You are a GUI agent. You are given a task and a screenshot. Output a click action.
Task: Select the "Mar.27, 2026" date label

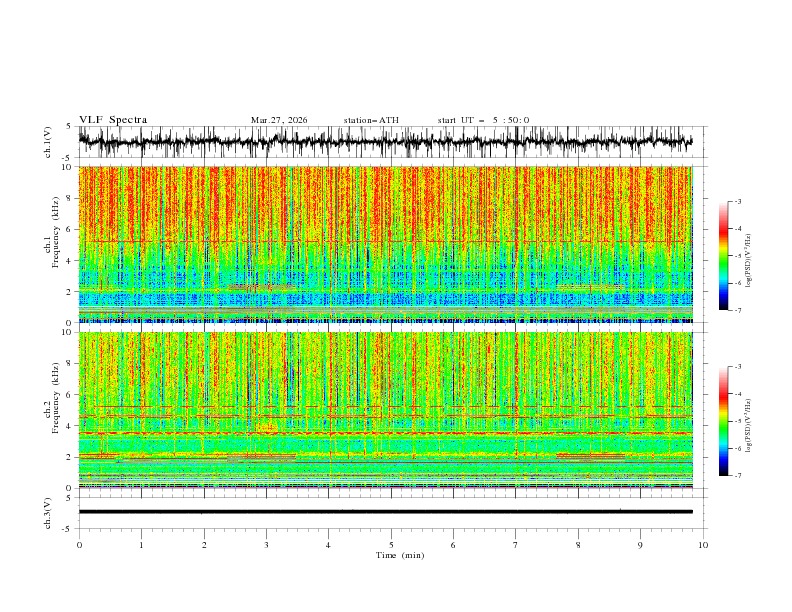(x=279, y=120)
